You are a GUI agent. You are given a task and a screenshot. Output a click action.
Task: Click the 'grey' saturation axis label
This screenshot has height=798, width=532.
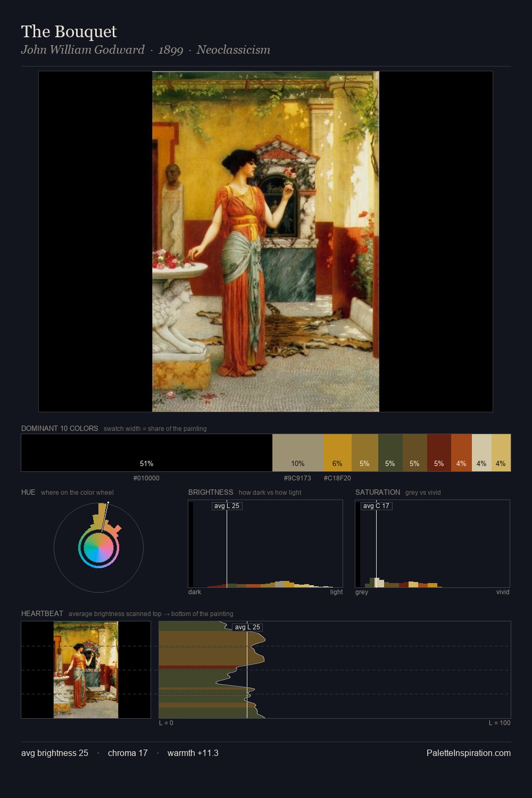(362, 592)
